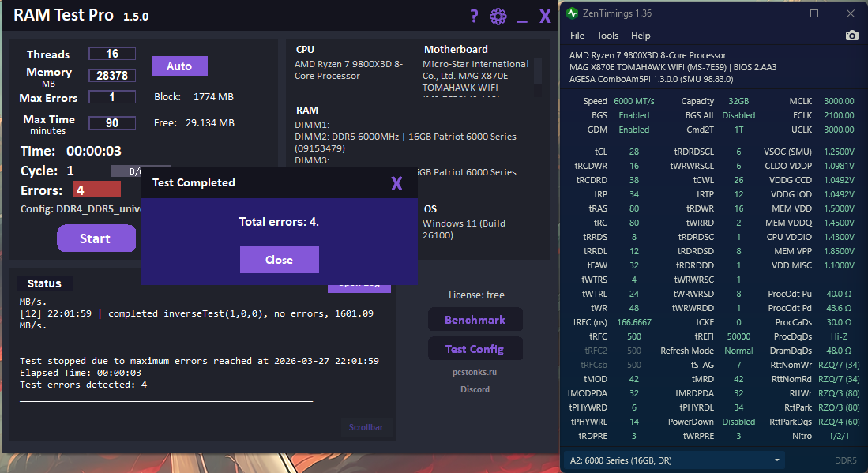Open ZenTimings File menu
The width and height of the screenshot is (868, 473).
577,36
